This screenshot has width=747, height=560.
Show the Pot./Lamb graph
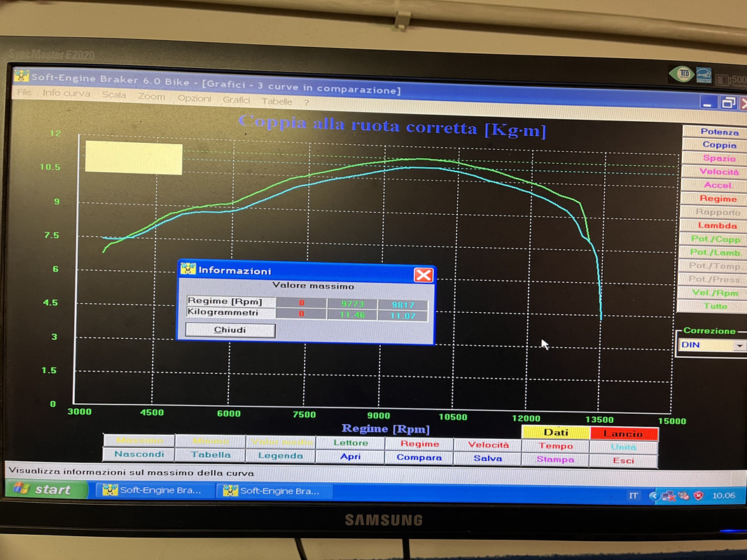click(715, 253)
